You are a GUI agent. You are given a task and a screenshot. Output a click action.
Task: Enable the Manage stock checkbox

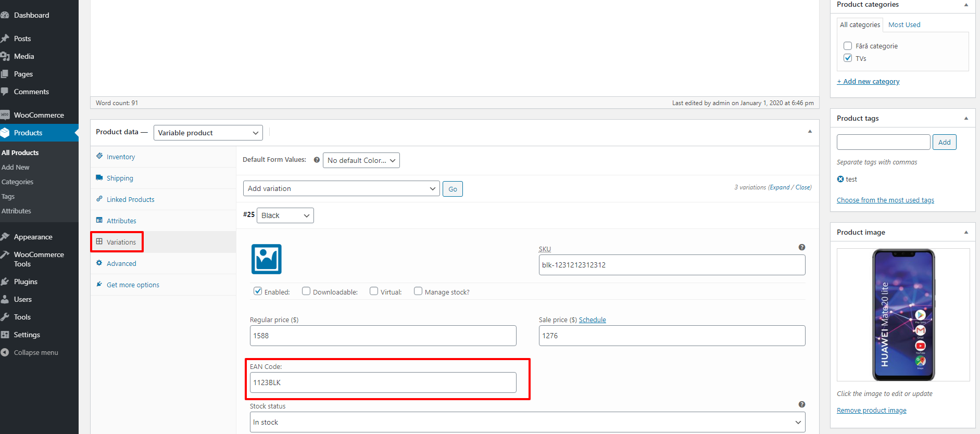tap(418, 291)
